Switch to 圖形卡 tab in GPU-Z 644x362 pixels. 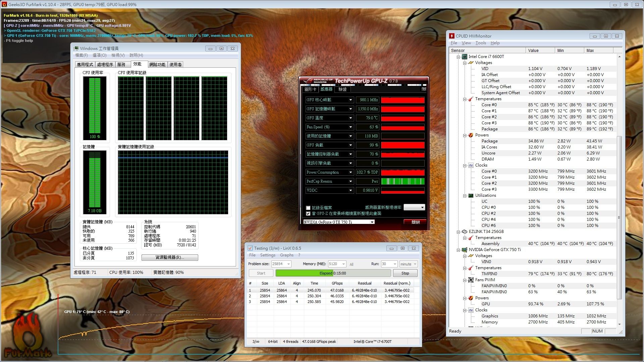click(x=310, y=89)
